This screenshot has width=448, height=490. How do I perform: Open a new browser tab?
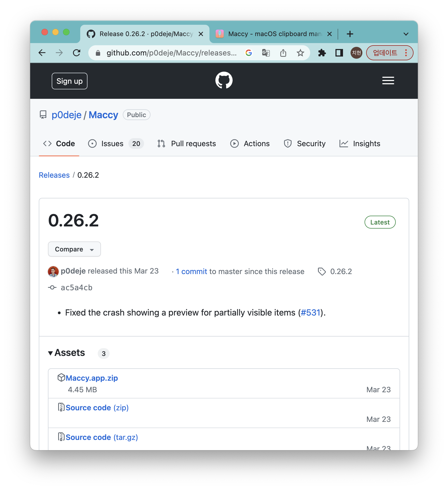pyautogui.click(x=350, y=34)
